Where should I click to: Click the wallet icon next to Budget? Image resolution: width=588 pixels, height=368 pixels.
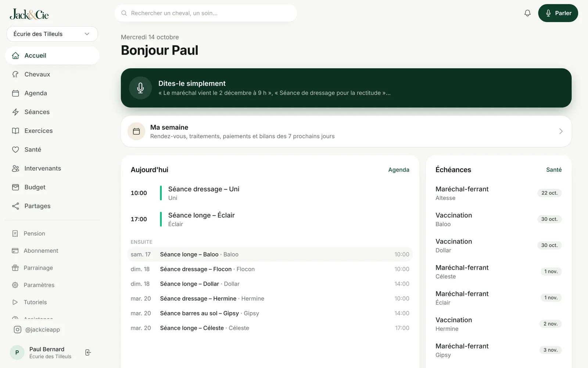coord(15,187)
